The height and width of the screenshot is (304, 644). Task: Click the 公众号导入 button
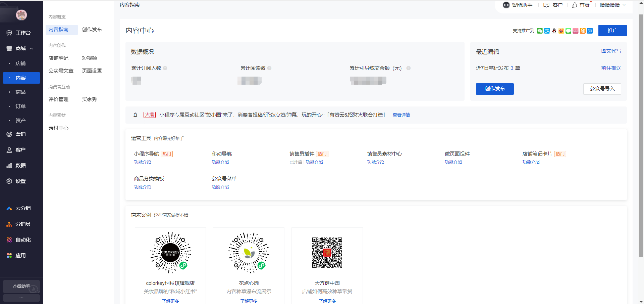pos(602,89)
